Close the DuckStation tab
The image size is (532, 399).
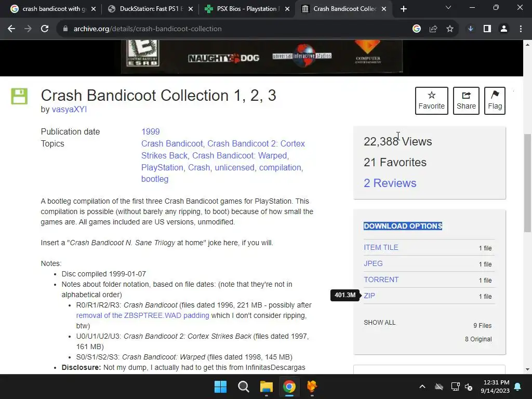click(x=191, y=9)
